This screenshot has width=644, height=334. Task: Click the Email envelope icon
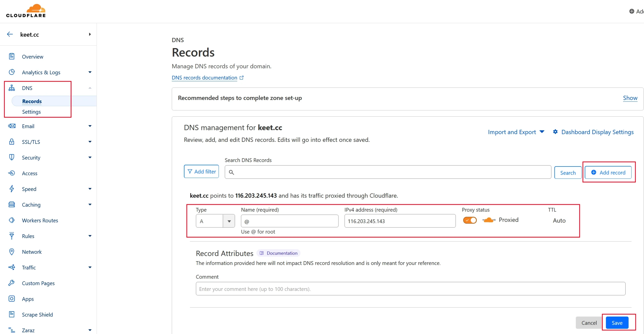(12, 126)
